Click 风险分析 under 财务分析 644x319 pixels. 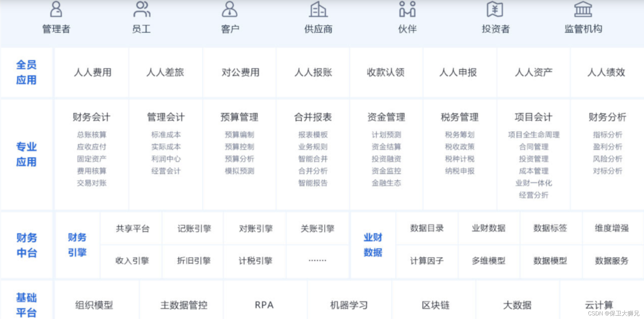click(607, 159)
